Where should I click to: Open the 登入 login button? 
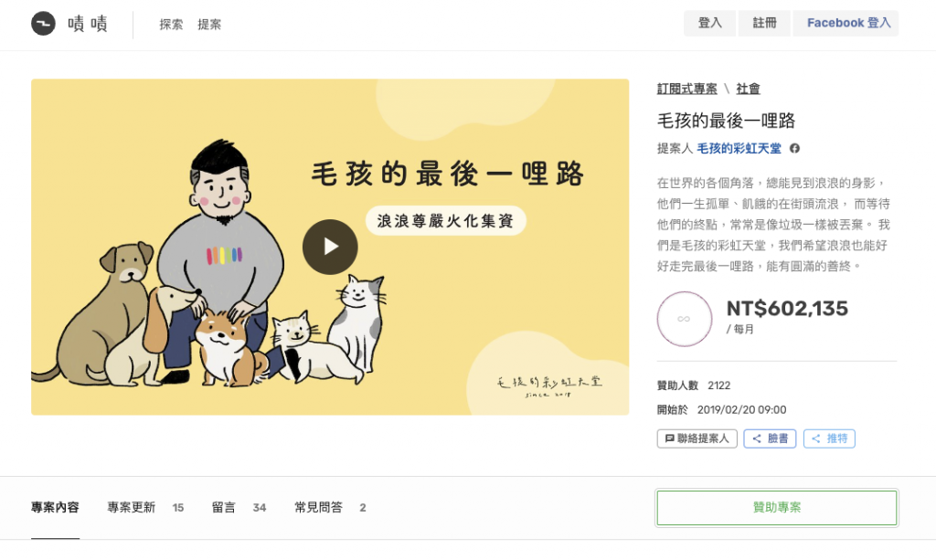pyautogui.click(x=709, y=23)
